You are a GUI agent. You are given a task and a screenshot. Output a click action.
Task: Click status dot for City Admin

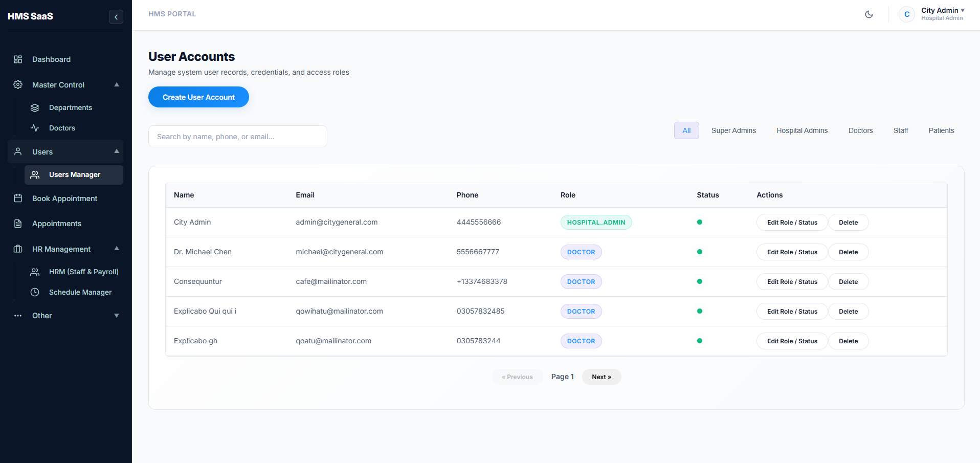[x=700, y=222]
